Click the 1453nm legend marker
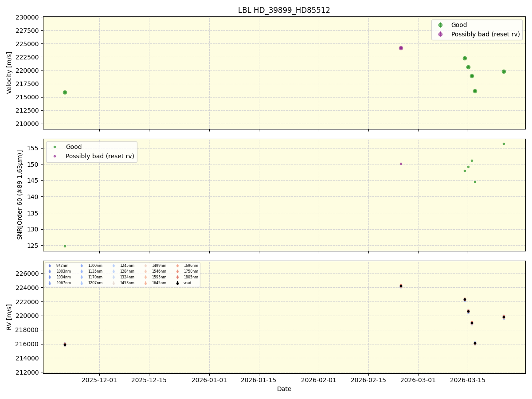The image size is (532, 399). tap(113, 283)
